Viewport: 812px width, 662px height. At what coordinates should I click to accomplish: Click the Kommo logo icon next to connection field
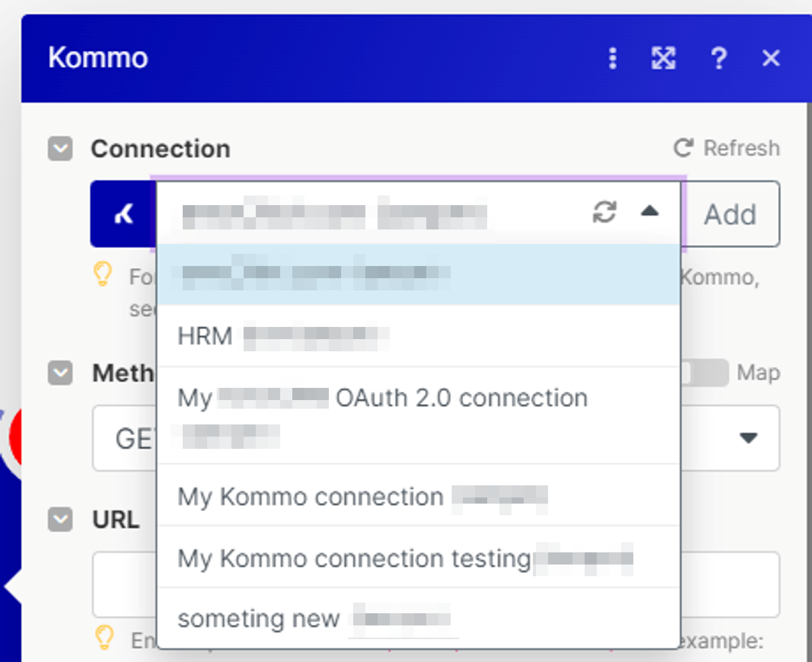click(123, 214)
